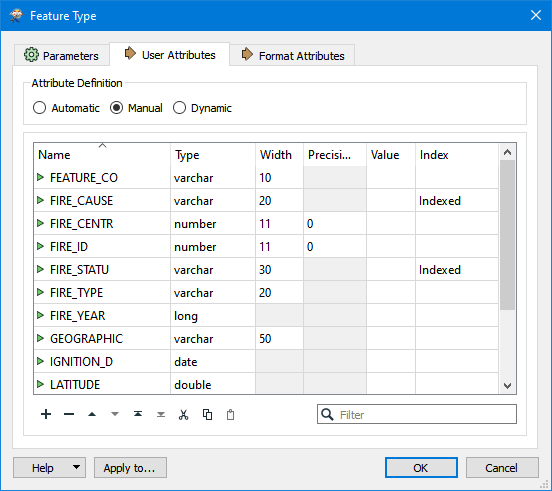
Task: Switch to the Format Attributes tab
Action: [292, 55]
